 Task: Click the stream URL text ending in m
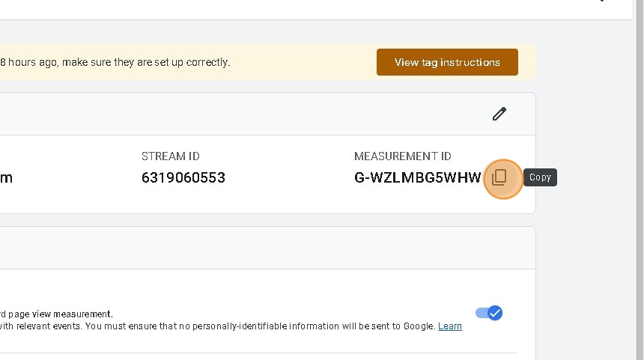(6, 178)
